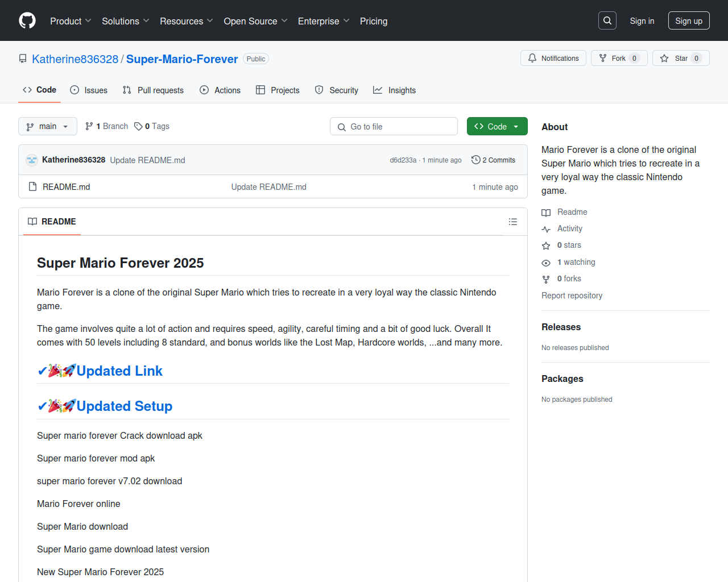Click the README.md file icon
The width and height of the screenshot is (728, 582).
pyautogui.click(x=32, y=186)
